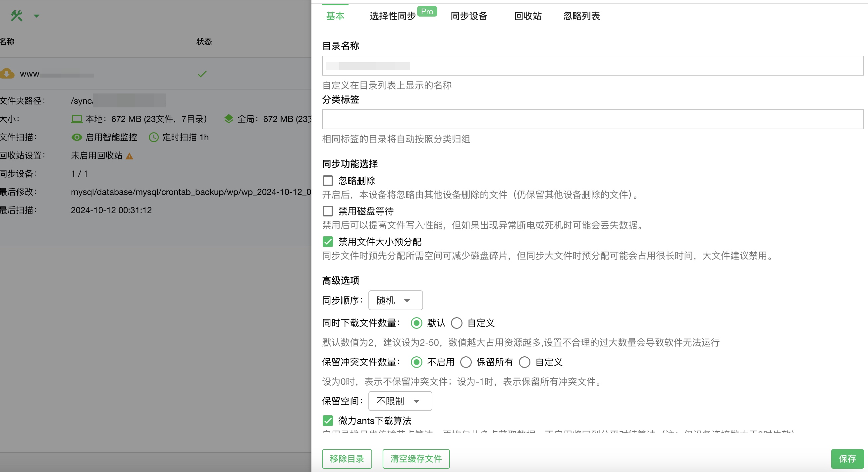Open the 同步顺序 dropdown set to 随机
The height and width of the screenshot is (472, 868).
tap(396, 300)
